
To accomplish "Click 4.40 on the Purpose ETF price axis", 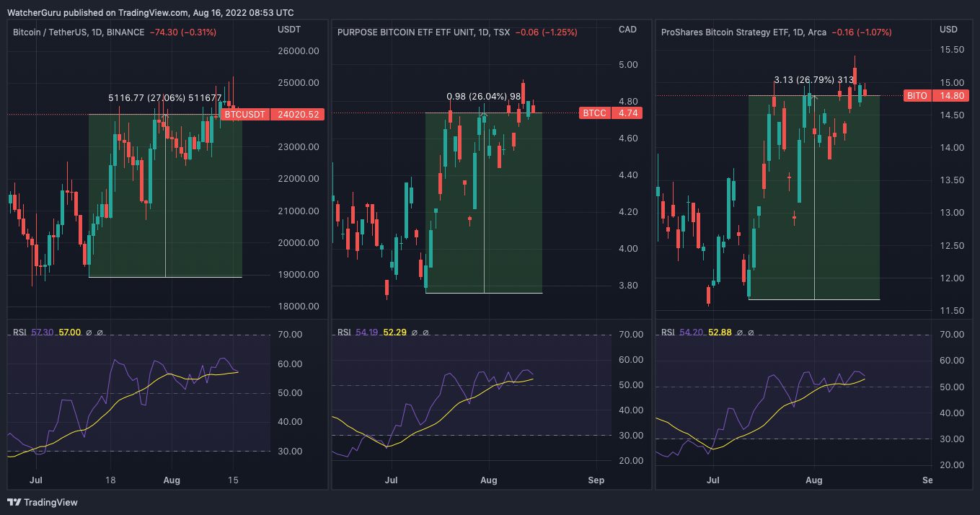I will click(x=628, y=175).
